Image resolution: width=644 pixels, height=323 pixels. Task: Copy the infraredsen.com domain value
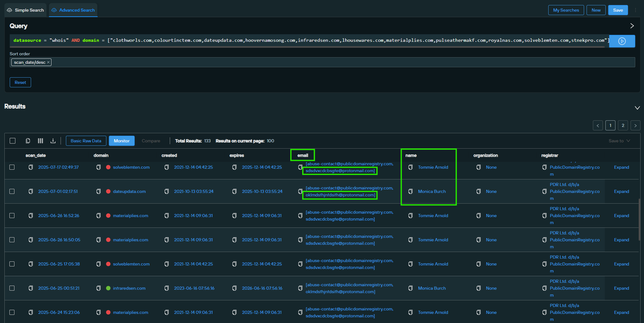pos(99,288)
